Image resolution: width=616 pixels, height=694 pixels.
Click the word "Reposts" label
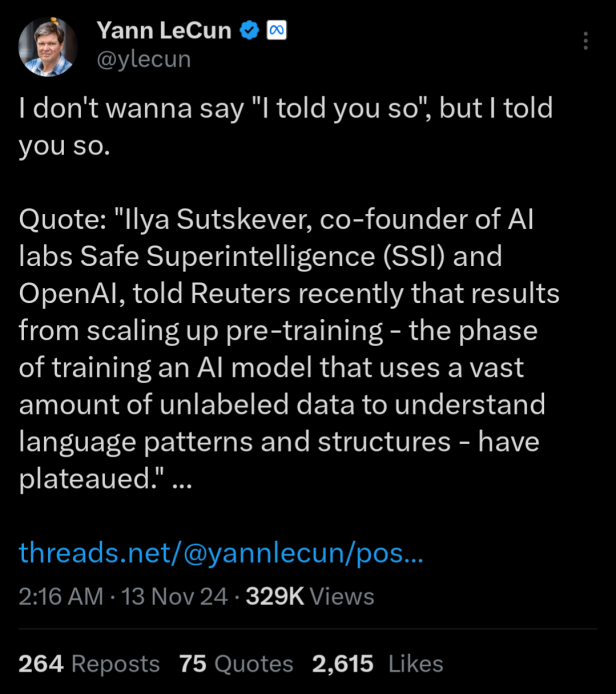pos(116,664)
